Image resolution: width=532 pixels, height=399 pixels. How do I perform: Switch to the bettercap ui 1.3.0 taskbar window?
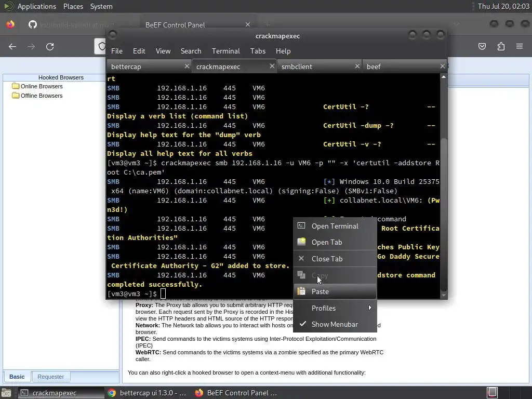point(147,393)
